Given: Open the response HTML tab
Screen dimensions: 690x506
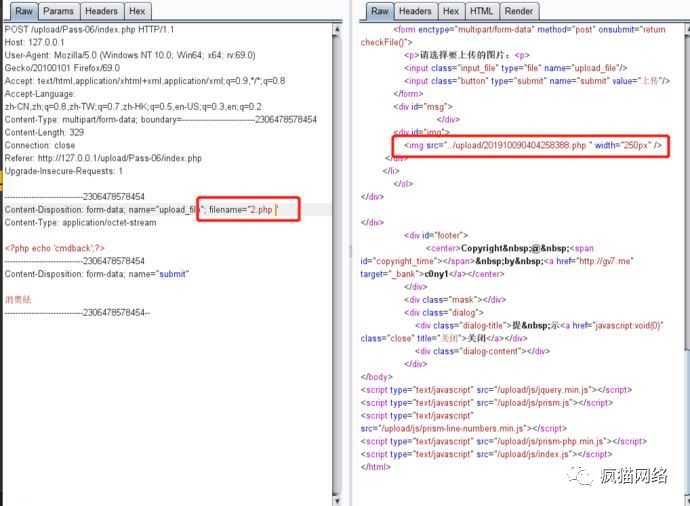Looking at the screenshot, I should pos(481,11).
